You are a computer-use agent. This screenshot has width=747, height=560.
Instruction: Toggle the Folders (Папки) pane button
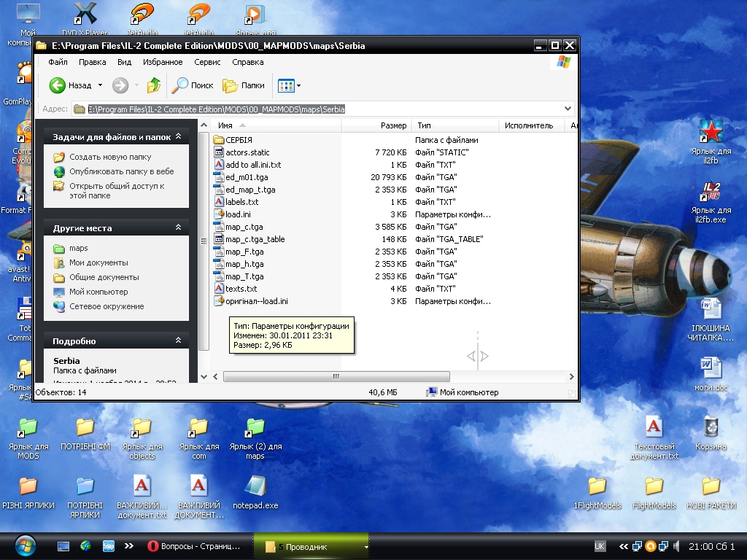[x=244, y=85]
